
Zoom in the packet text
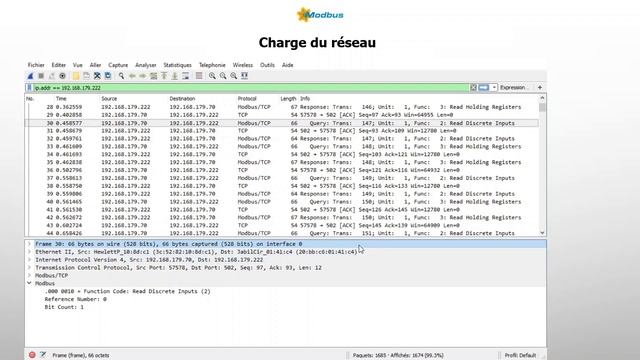point(212,76)
